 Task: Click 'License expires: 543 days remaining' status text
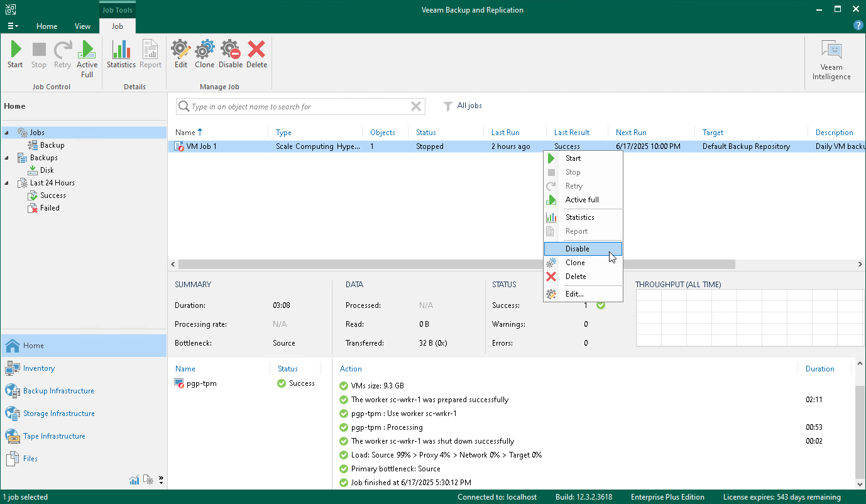click(x=782, y=497)
